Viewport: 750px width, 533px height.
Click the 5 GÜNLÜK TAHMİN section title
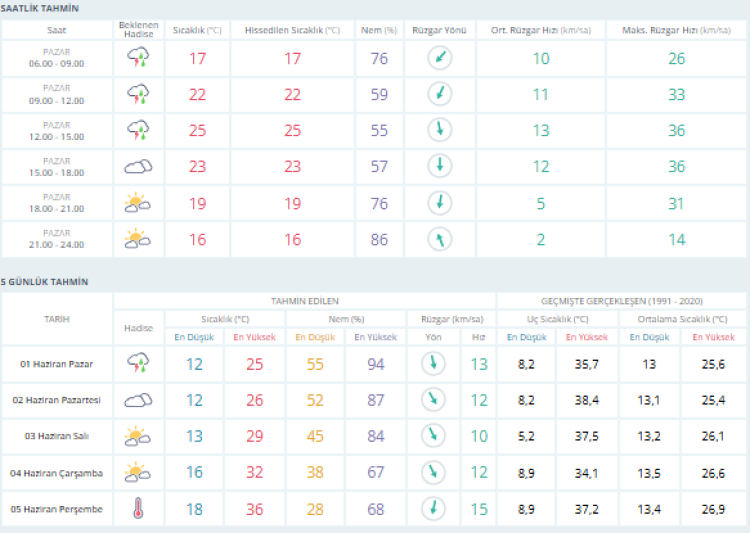coord(45,282)
